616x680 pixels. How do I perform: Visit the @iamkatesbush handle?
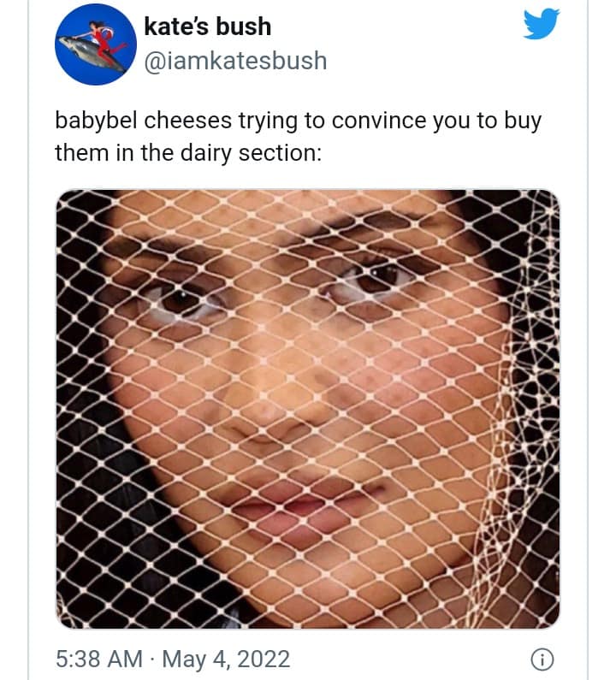(236, 61)
